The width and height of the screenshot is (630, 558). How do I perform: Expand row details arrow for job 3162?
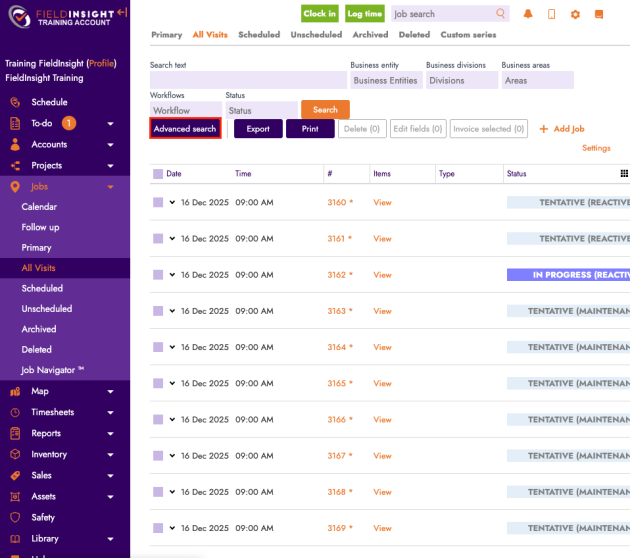[172, 275]
